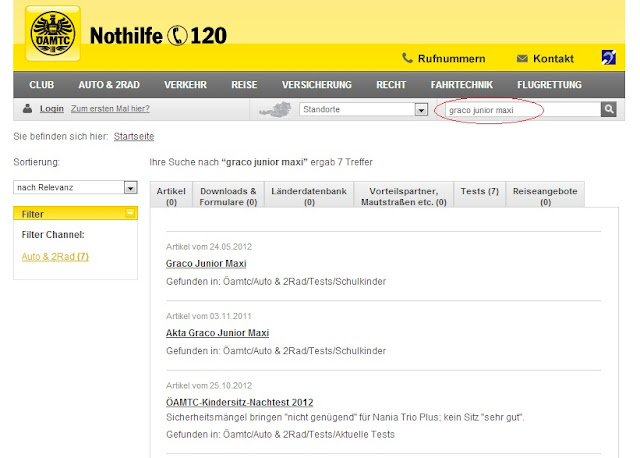Click the graco junior maxi search field

pos(522,110)
